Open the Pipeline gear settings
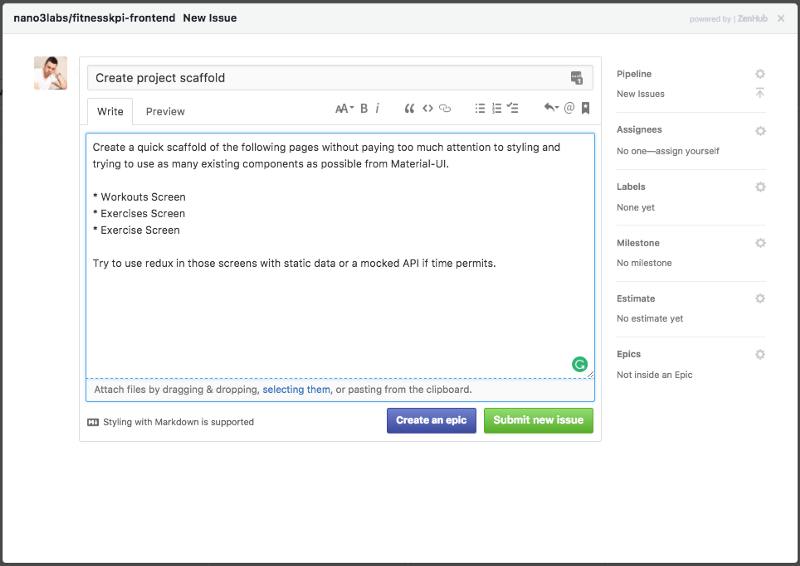800x566 pixels. tap(760, 74)
